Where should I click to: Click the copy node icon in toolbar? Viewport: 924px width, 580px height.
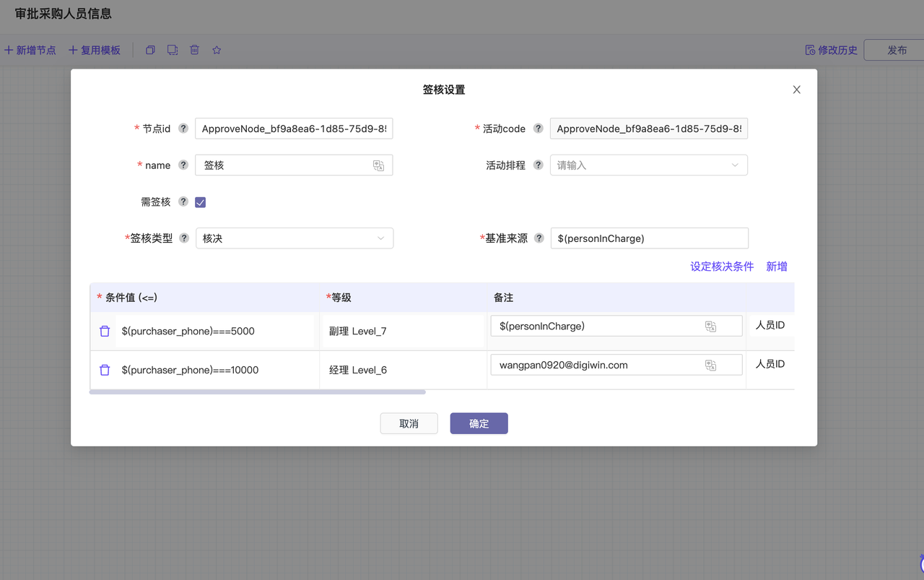pyautogui.click(x=150, y=50)
